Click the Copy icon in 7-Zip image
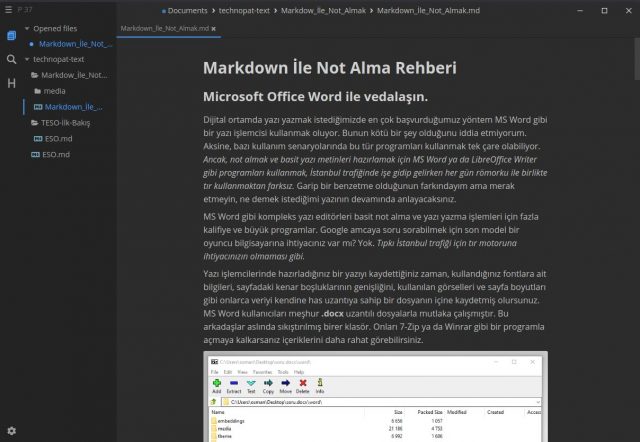This screenshot has height=442, width=640. (x=268, y=386)
